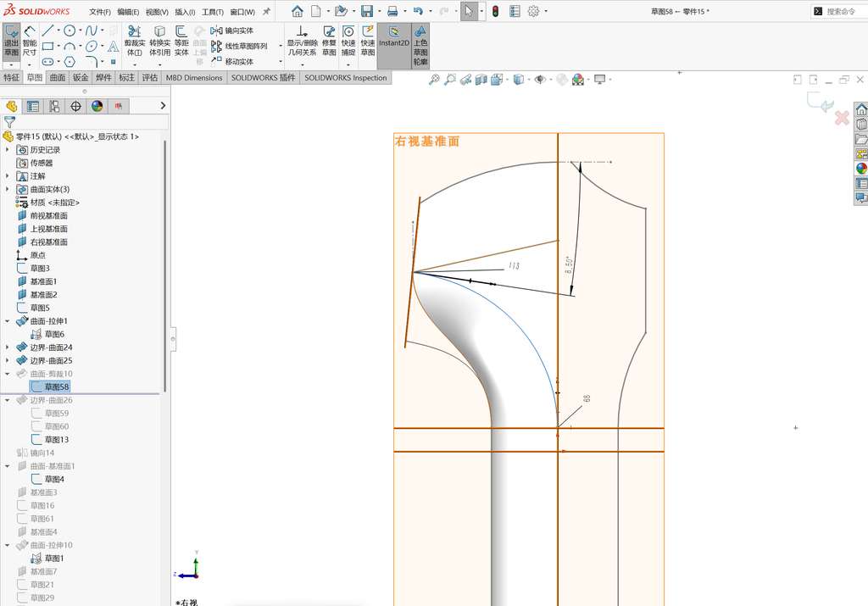Click the 剪裁实体 trim entities tool
Image resolution: width=868 pixels, height=606 pixels.
[x=135, y=41]
